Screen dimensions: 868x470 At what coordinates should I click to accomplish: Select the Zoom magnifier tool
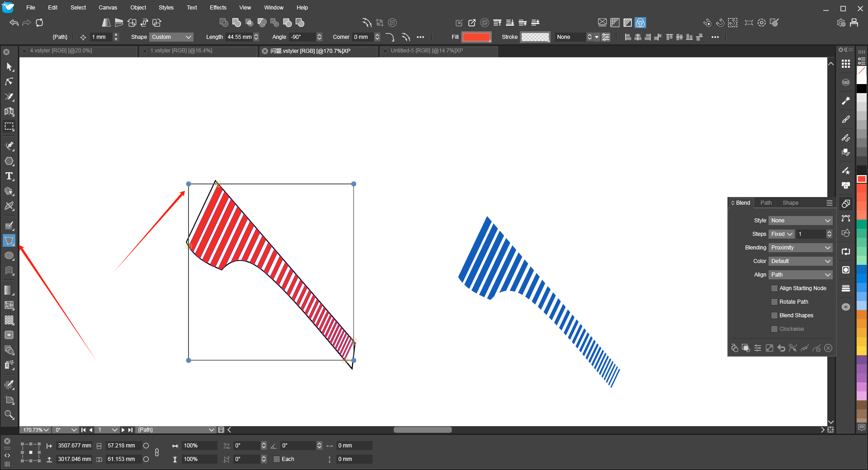(9, 415)
